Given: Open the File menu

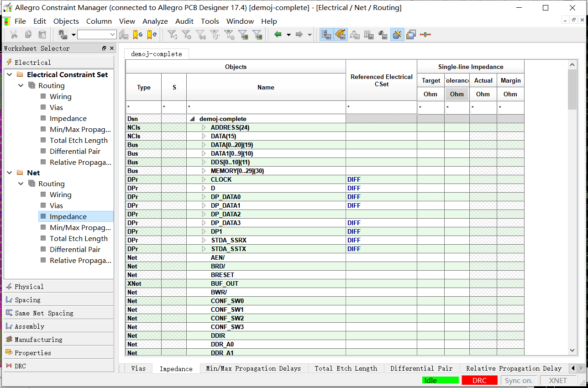Looking at the screenshot, I should [20, 21].
